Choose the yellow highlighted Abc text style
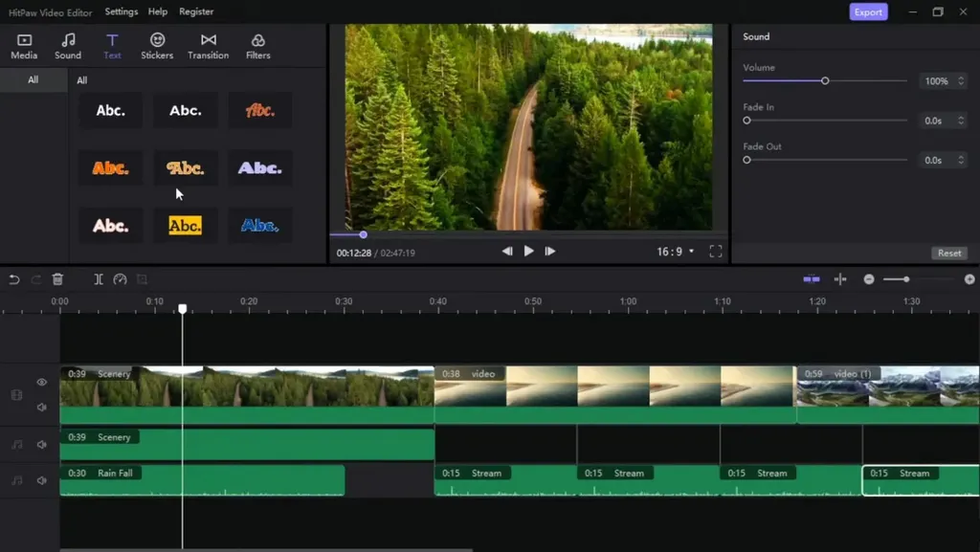The height and width of the screenshot is (552, 980). tap(186, 226)
